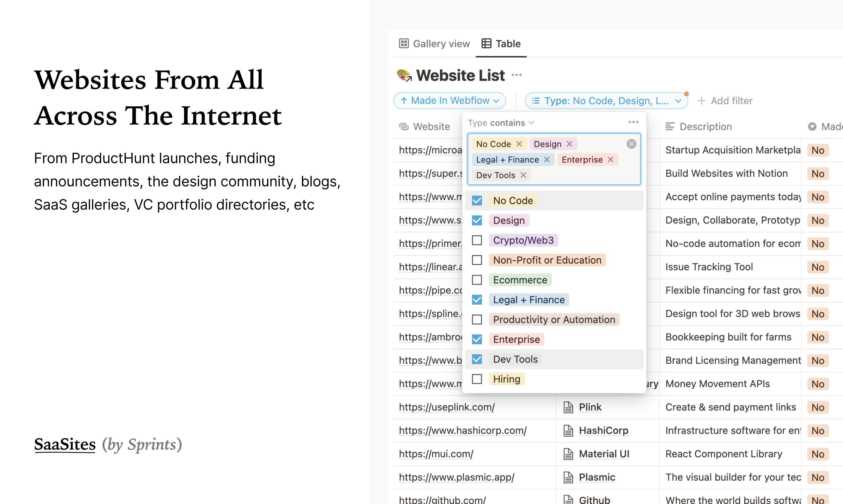Click the SaaSites link
This screenshot has height=504, width=843.
click(x=64, y=444)
